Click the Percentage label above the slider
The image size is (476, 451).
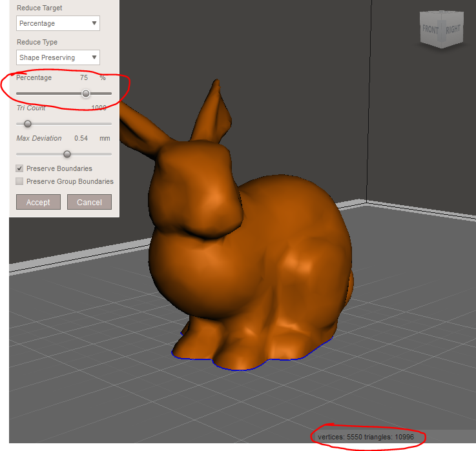(x=34, y=77)
